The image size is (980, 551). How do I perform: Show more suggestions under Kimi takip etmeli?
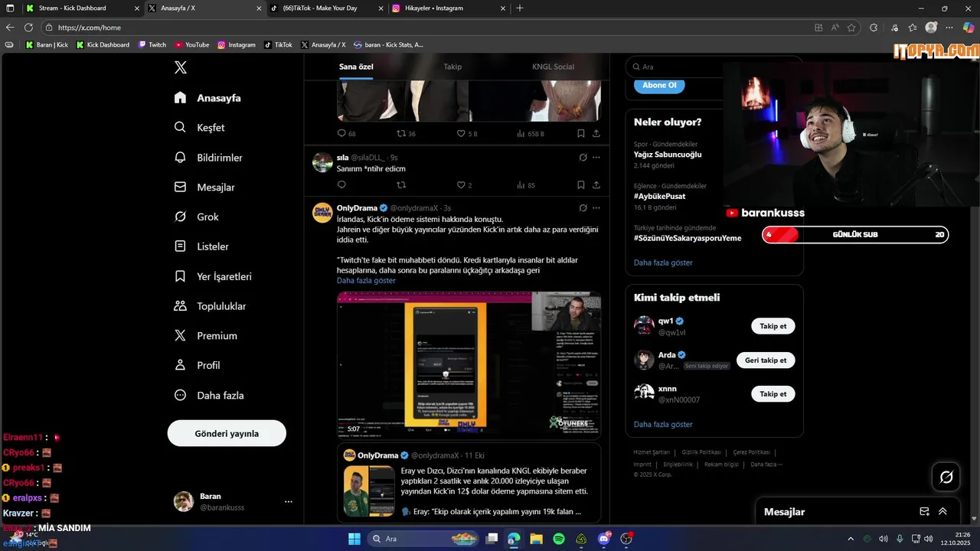coord(663,424)
